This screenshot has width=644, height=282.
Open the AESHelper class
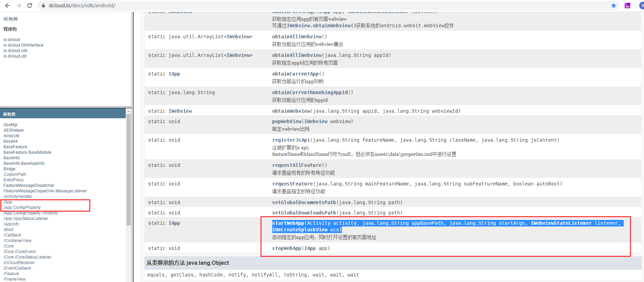(x=13, y=130)
